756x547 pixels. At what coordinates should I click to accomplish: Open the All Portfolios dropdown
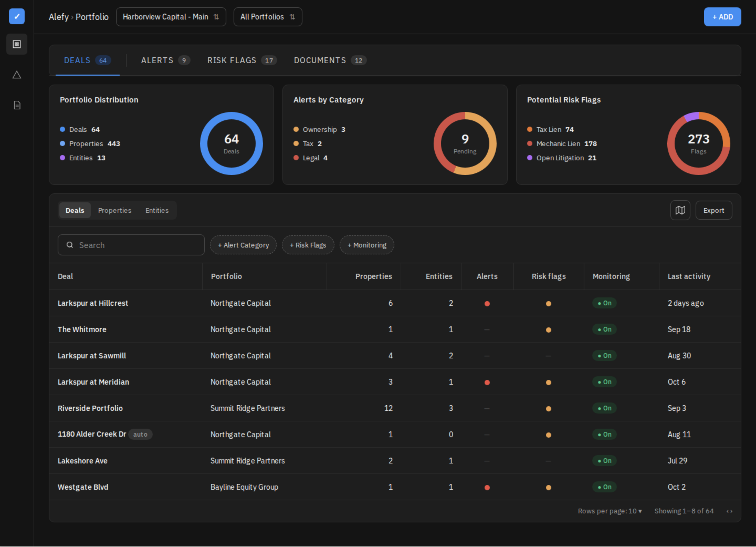point(268,17)
